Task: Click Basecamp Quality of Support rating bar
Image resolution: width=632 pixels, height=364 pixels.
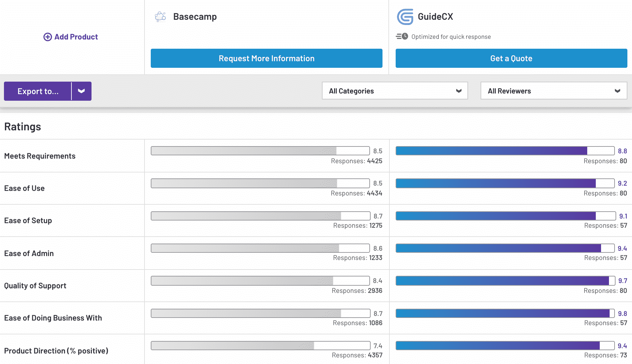Action: pos(260,281)
